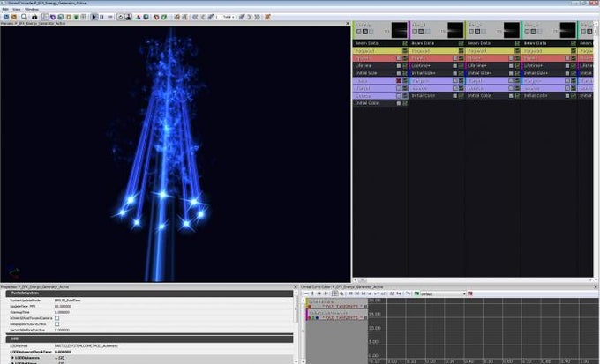Click the magnifying glass toolbar icon
This screenshot has height=364, width=600.
(24, 17)
